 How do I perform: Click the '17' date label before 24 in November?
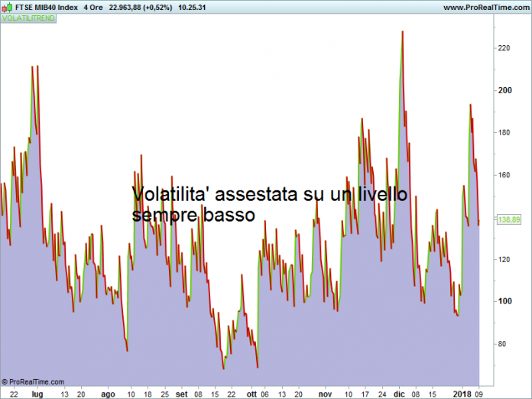coord(365,394)
